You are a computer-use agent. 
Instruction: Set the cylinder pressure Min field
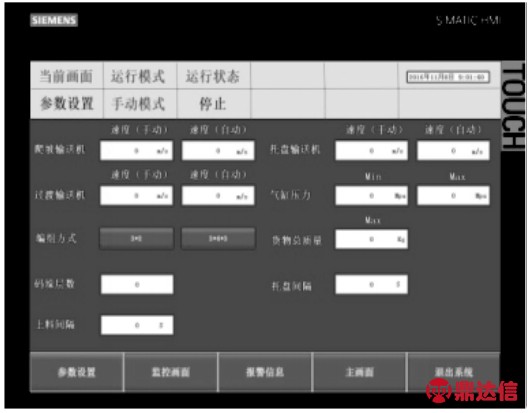click(x=371, y=195)
